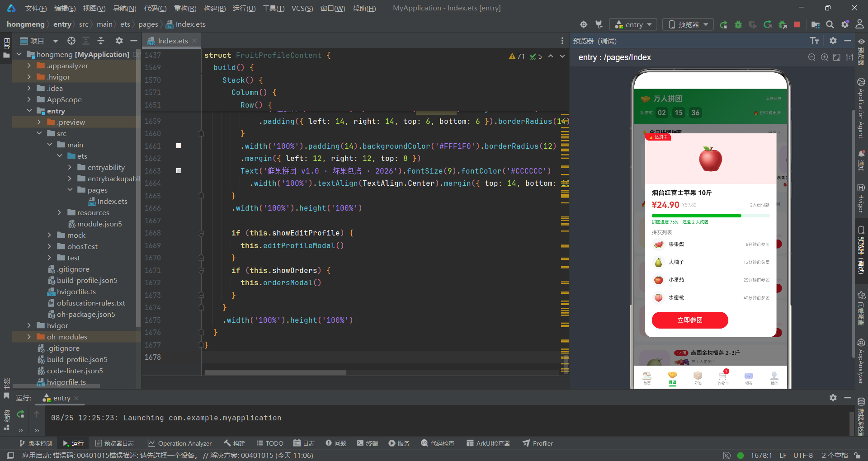Open the entry run configuration dropdown
This screenshot has height=461, width=868.
click(x=633, y=24)
